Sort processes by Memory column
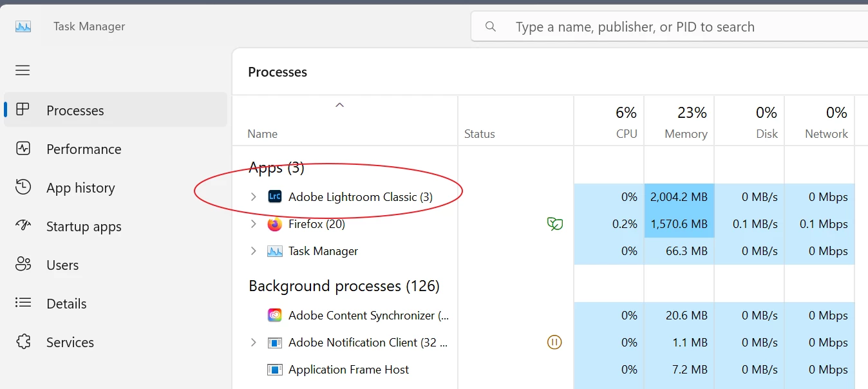The height and width of the screenshot is (389, 868). click(x=679, y=121)
